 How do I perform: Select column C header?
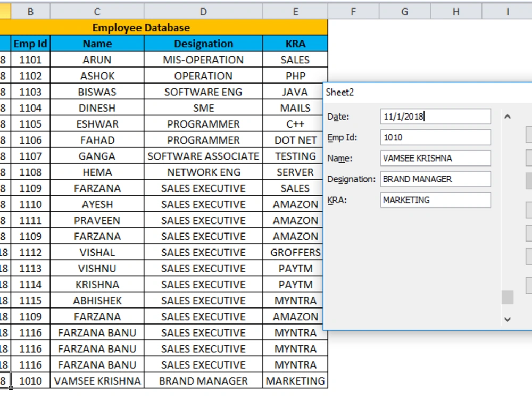click(x=97, y=12)
